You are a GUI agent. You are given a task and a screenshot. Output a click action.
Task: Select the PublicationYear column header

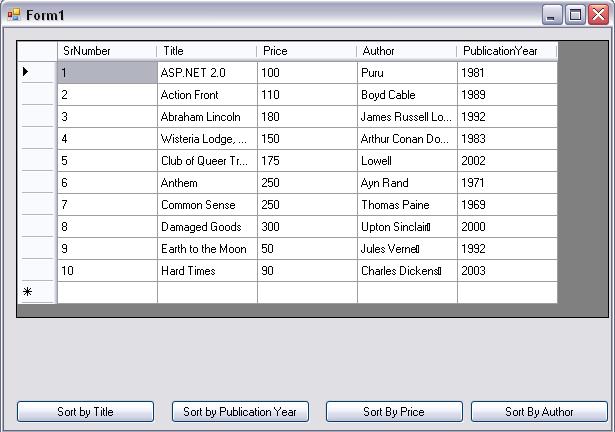point(507,51)
